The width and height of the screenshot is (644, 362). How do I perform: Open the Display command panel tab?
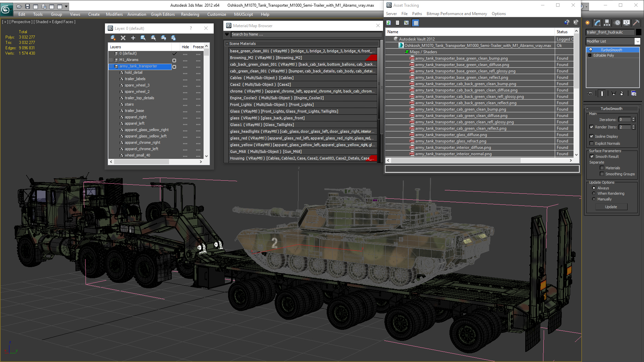pos(626,23)
